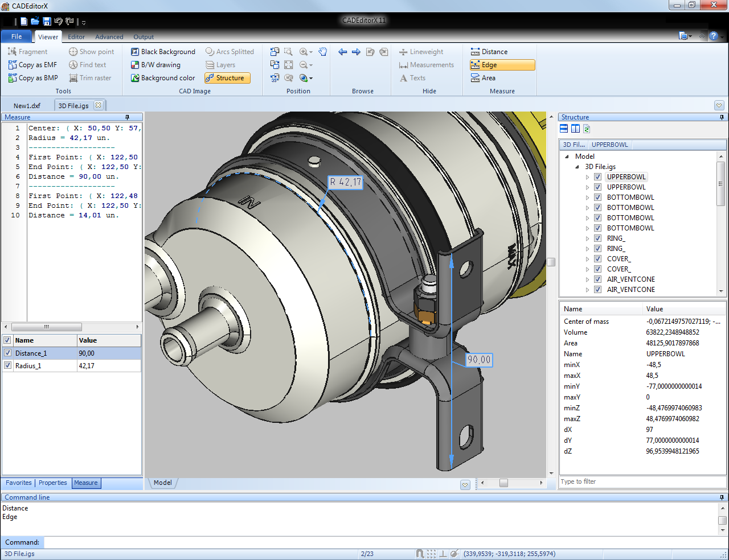Switch to the New1.dxf document tab
The image size is (729, 560).
coord(27,105)
